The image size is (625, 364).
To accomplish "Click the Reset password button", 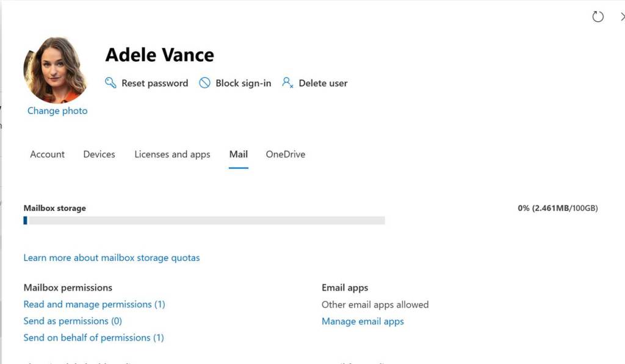I will point(154,83).
